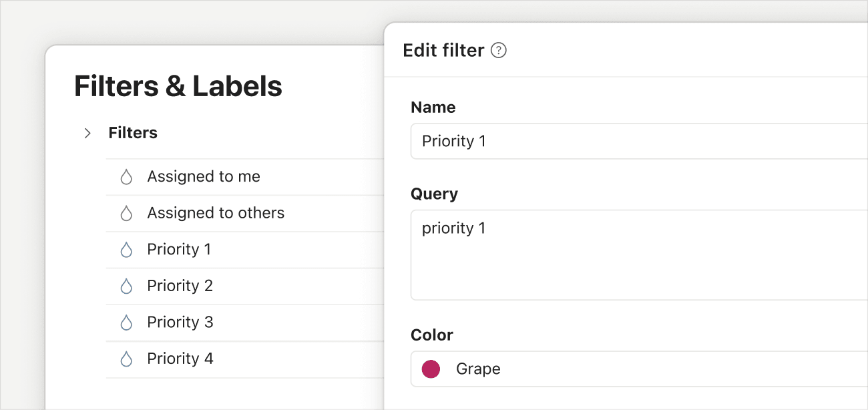
Task: Click into the Name field
Action: pyautogui.click(x=601, y=141)
